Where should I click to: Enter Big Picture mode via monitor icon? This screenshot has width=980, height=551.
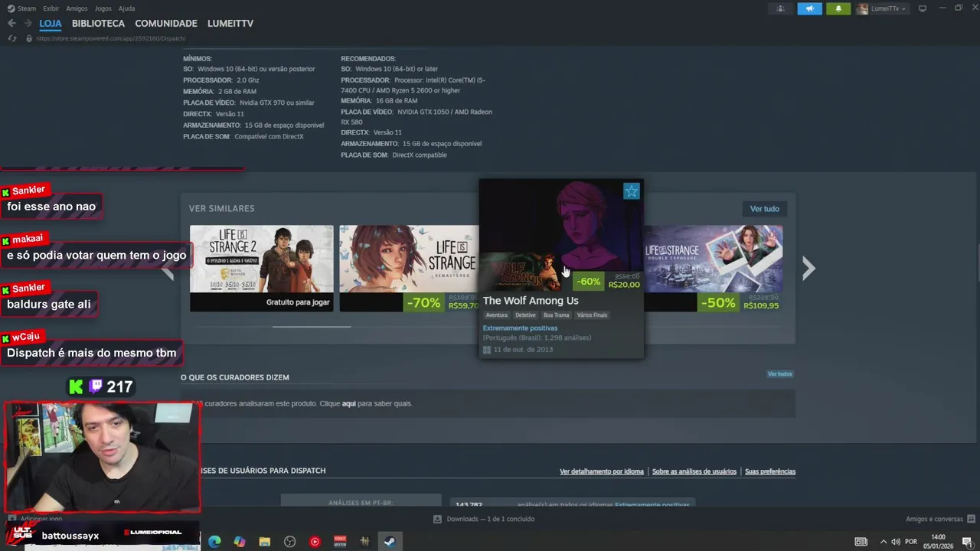click(x=923, y=8)
